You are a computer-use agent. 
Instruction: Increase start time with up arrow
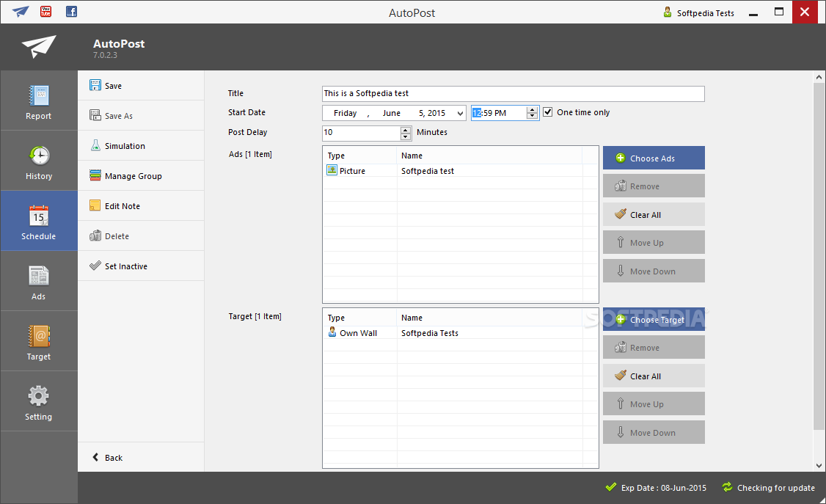tap(533, 109)
